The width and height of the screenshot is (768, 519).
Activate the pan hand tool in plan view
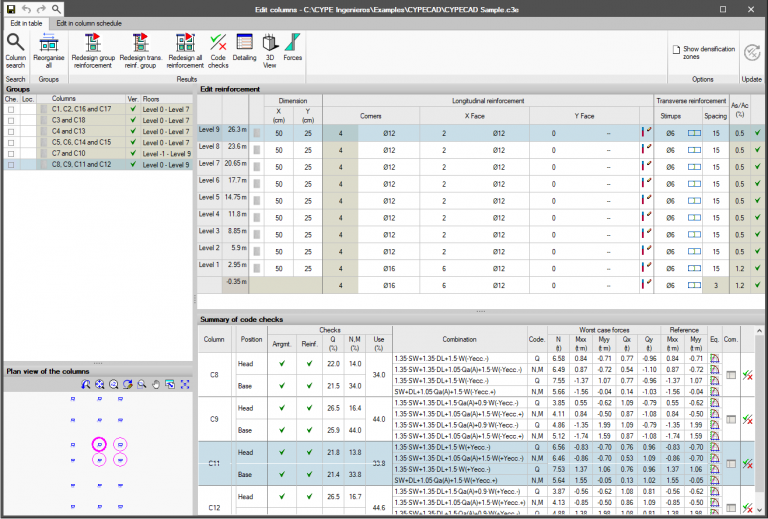[156, 385]
